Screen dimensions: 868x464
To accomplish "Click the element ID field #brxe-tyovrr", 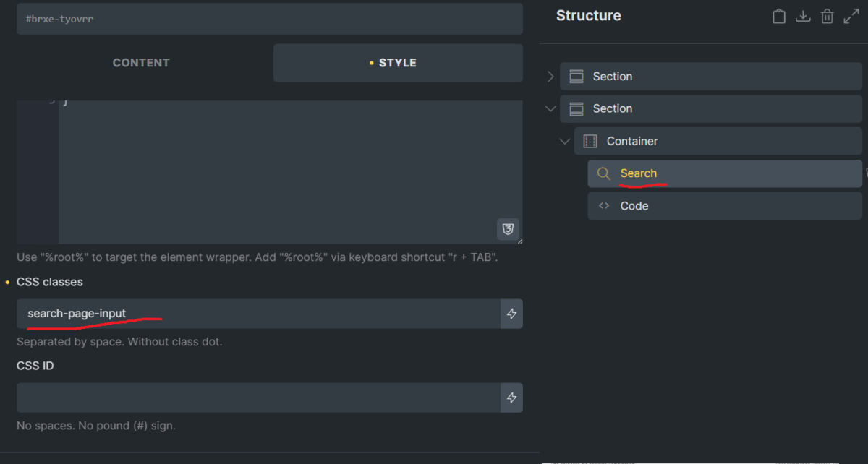I will tap(269, 19).
